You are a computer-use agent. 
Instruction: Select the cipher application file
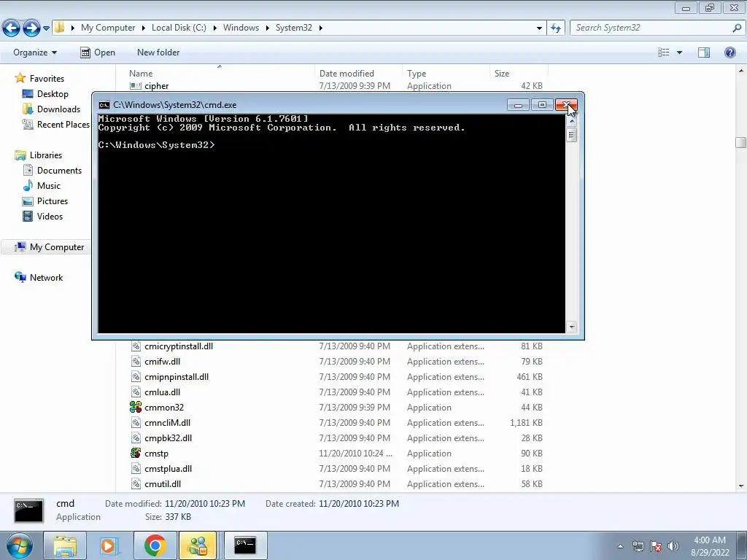157,86
